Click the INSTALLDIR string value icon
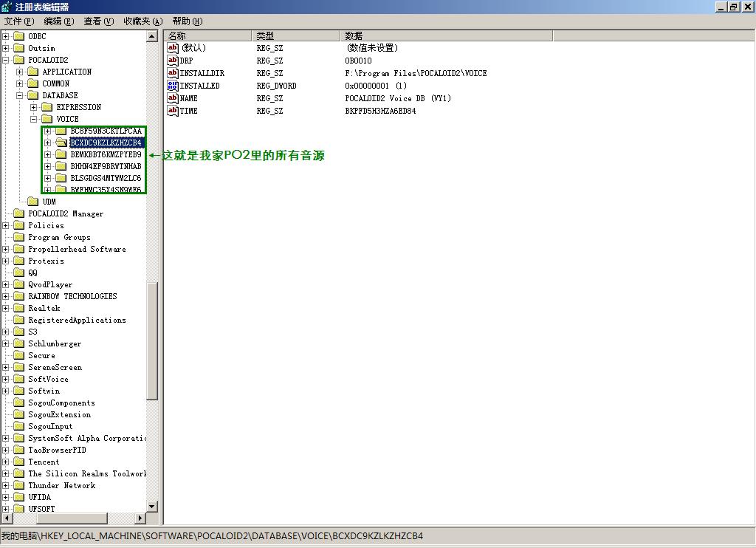Screen dimensions: 756x548 tap(173, 73)
